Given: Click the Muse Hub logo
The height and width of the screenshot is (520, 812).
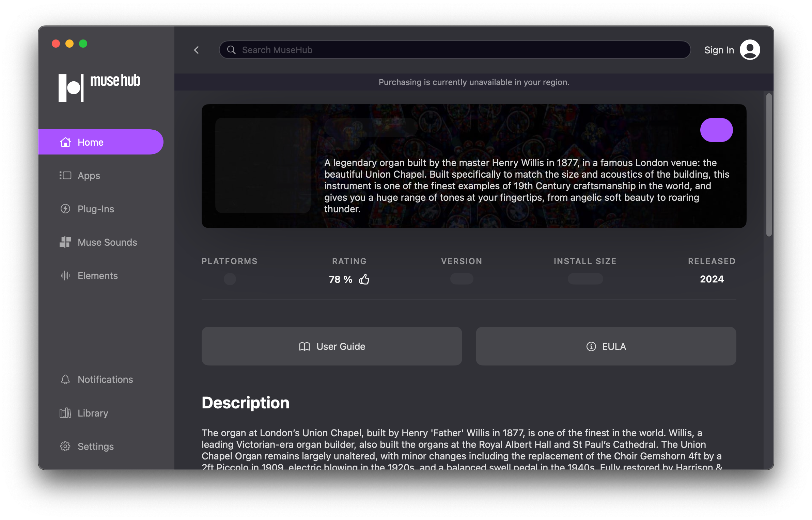Looking at the screenshot, I should [99, 87].
